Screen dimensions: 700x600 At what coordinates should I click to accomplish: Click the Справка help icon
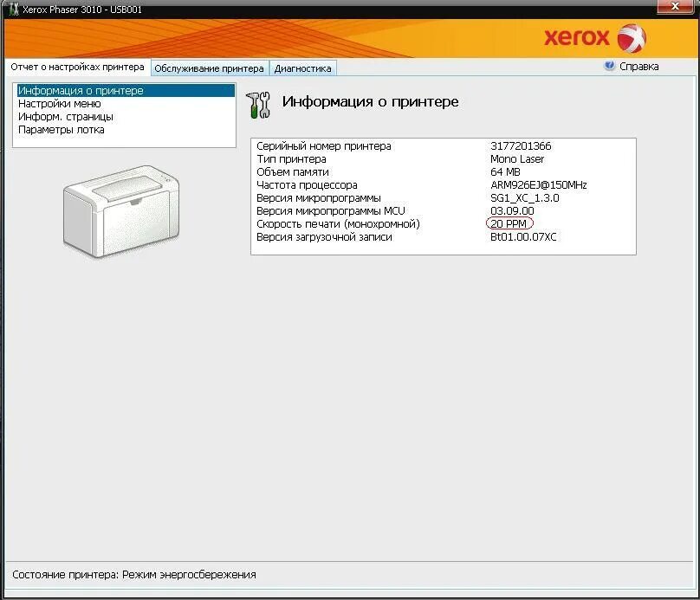pyautogui.click(x=609, y=66)
